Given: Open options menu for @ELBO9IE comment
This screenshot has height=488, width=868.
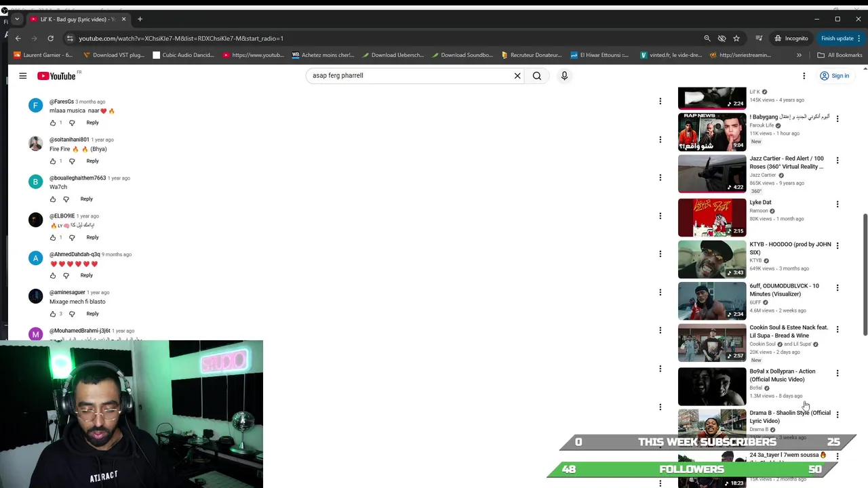Looking at the screenshot, I should tap(660, 216).
